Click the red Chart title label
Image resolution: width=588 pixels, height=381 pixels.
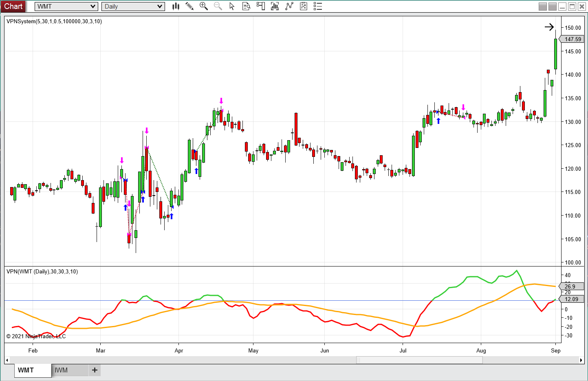[x=13, y=6]
